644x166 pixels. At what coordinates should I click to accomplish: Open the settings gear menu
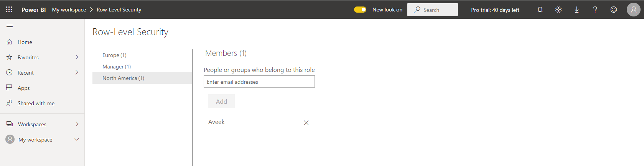[x=558, y=10]
